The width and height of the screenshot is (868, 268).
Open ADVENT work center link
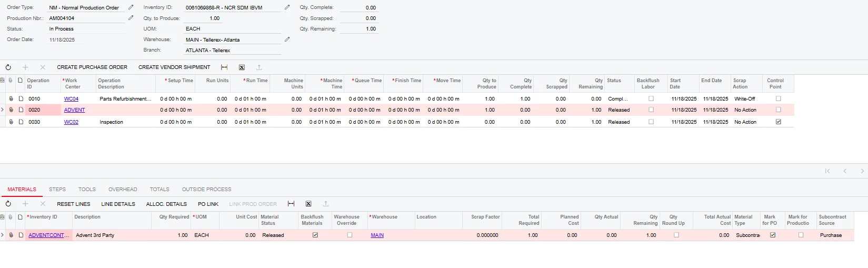[x=74, y=110]
